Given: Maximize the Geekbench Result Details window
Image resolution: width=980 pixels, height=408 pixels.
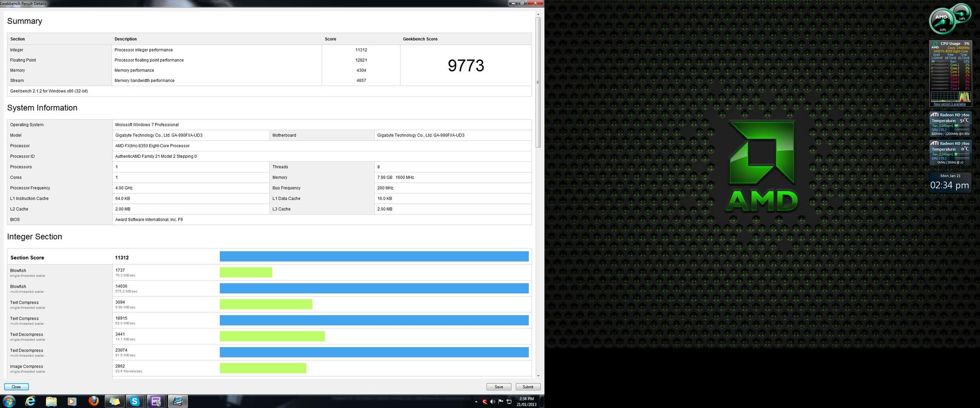Looking at the screenshot, I should point(522,3).
